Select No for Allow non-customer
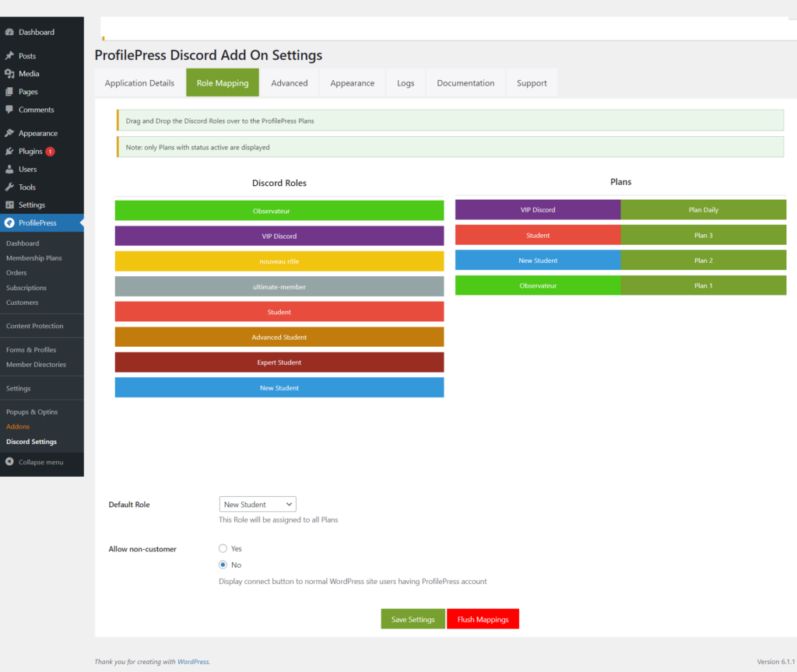 [x=223, y=565]
